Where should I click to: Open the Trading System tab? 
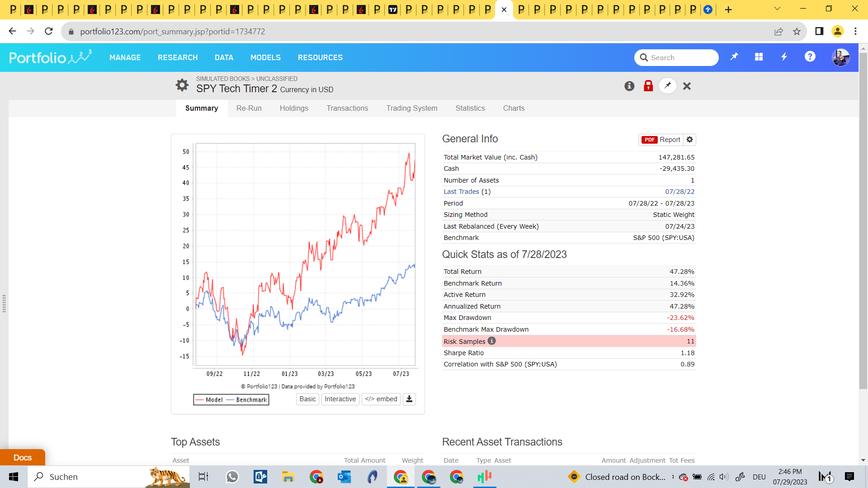[x=411, y=108]
